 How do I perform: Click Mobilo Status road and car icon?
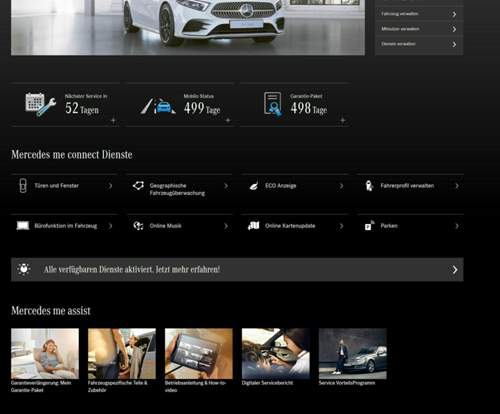(158, 106)
